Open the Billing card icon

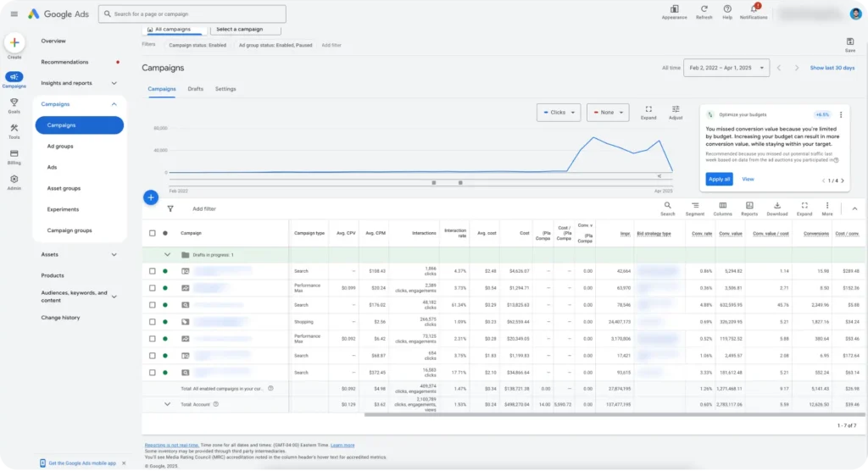click(x=14, y=153)
